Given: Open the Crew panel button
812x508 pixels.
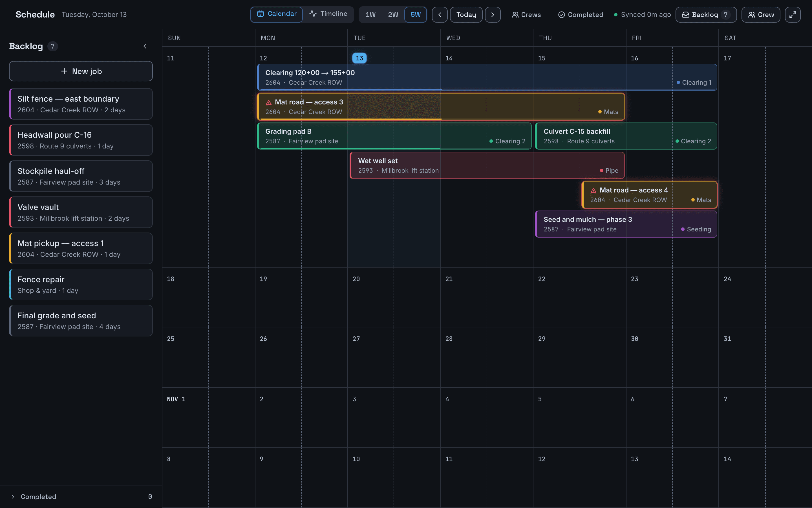Looking at the screenshot, I should point(761,14).
